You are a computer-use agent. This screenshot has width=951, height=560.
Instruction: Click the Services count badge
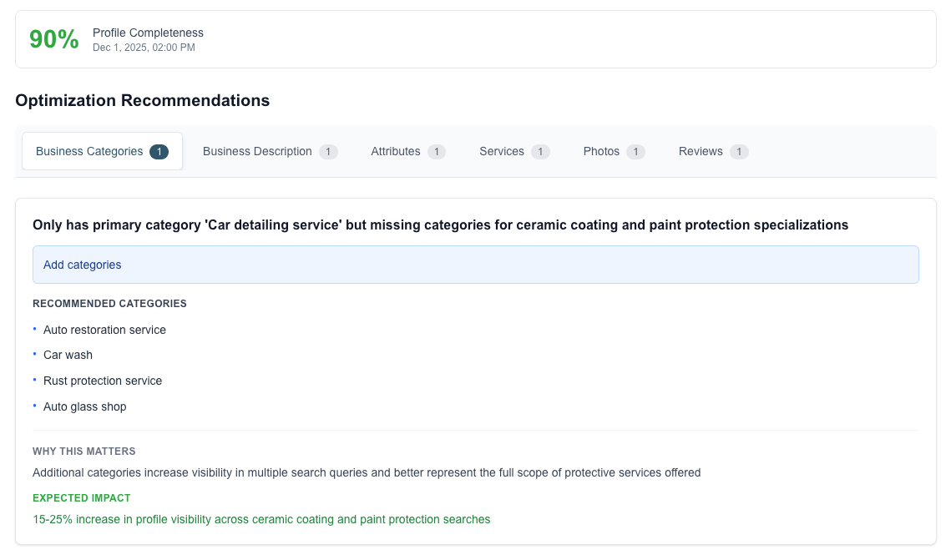[540, 151]
